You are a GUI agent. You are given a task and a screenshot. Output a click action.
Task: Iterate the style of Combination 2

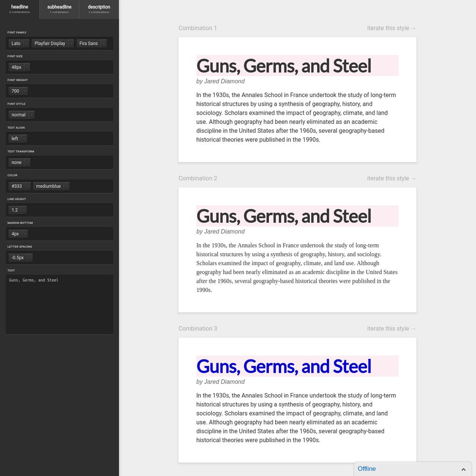pos(391,178)
